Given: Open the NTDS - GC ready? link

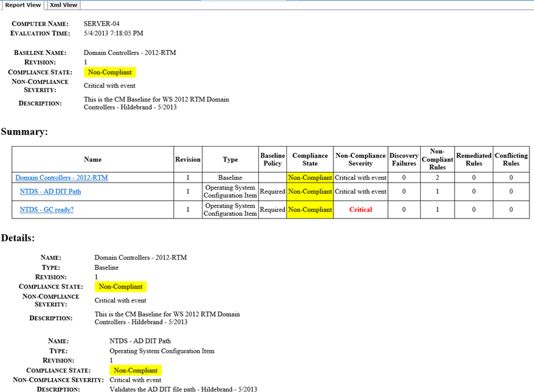Looking at the screenshot, I should 47,209.
